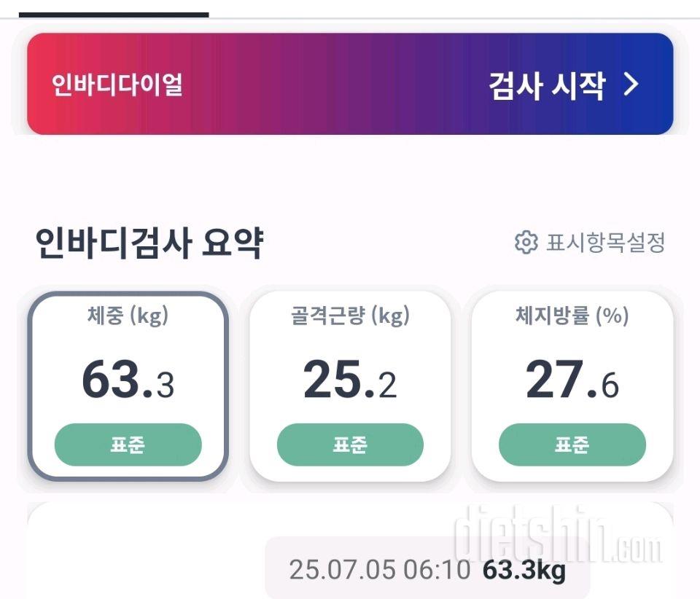Tap the gear icon beside 표시항목설정
700x599 pixels.
pos(526,243)
